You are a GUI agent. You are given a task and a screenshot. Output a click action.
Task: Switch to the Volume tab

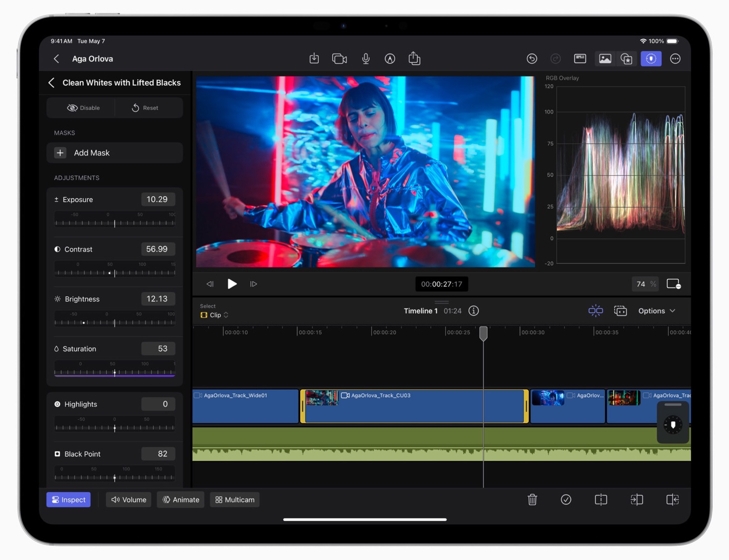[x=128, y=499]
